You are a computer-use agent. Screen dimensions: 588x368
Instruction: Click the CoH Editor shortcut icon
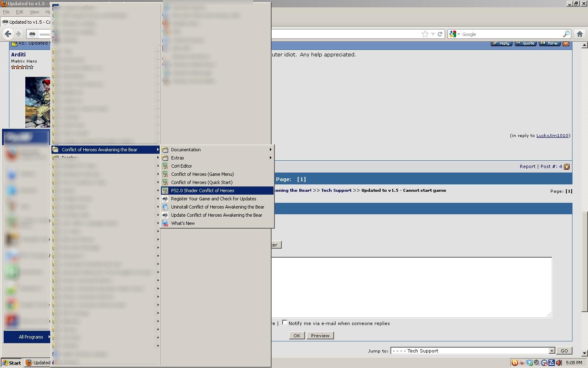[x=165, y=166]
